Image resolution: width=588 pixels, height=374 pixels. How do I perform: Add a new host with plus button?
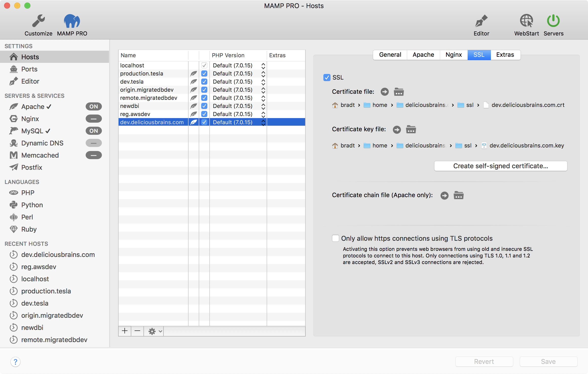(125, 331)
